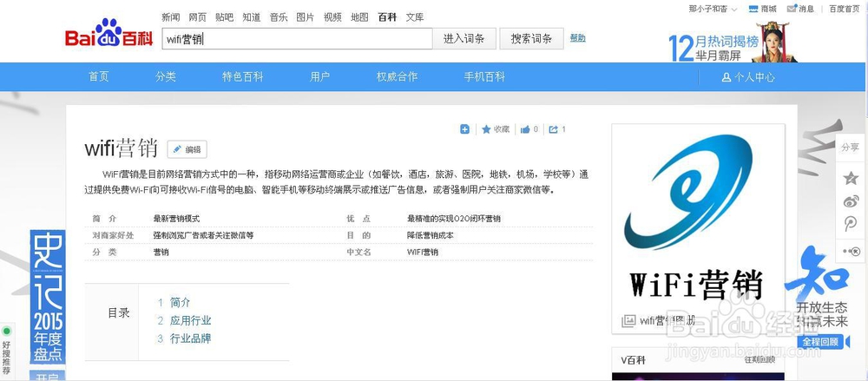This screenshot has height=381, width=868.
Task: Open the 音乐 tab
Action: 279,17
